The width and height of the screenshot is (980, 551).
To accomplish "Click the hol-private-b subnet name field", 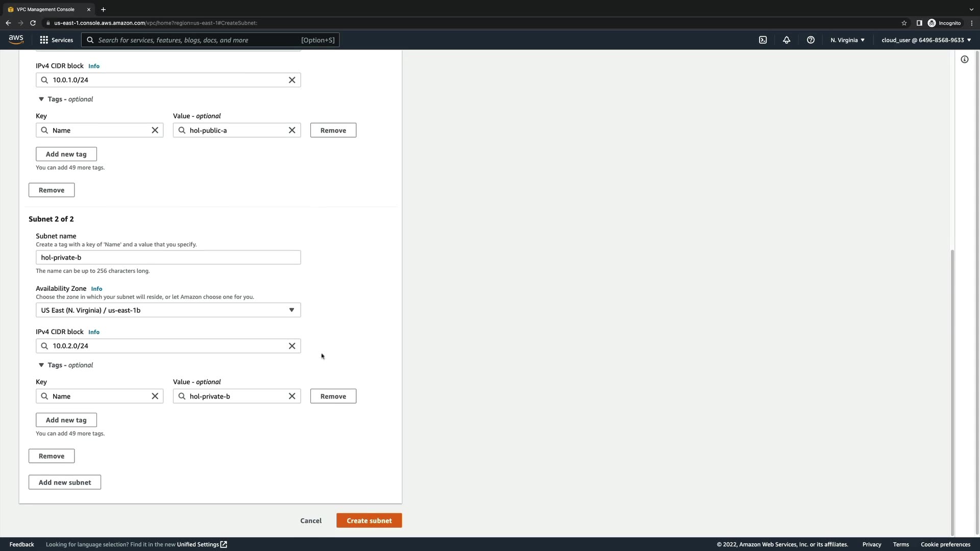I will tap(168, 258).
